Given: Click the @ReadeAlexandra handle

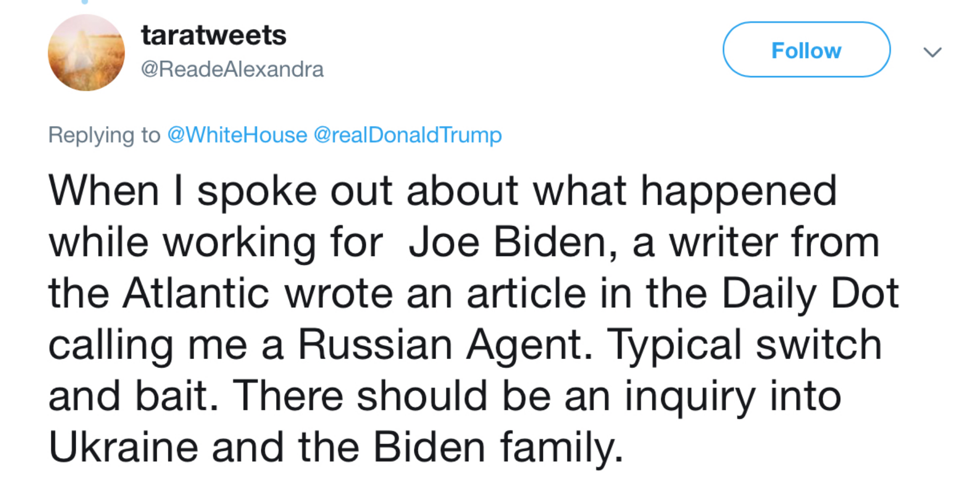Looking at the screenshot, I should click(x=232, y=69).
